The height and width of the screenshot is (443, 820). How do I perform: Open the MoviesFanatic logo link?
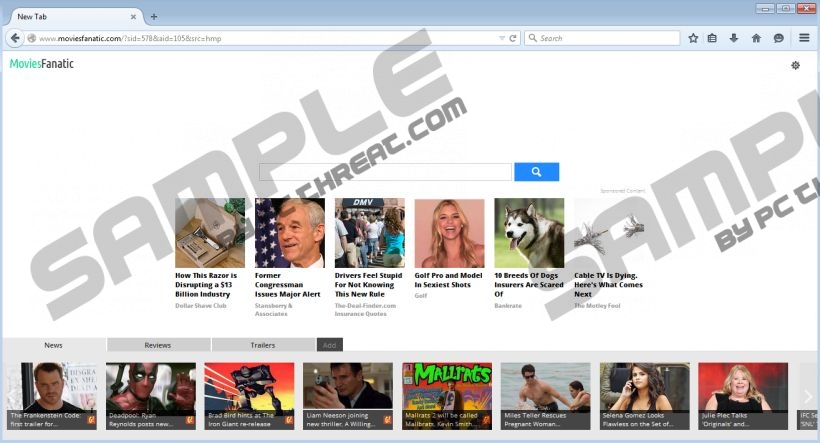tap(41, 64)
